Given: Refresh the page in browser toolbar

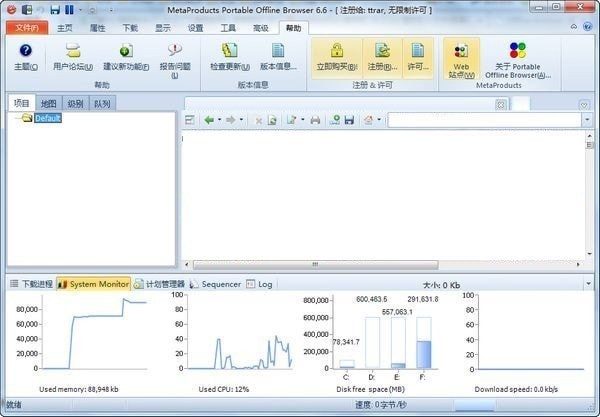Looking at the screenshot, I should point(272,121).
